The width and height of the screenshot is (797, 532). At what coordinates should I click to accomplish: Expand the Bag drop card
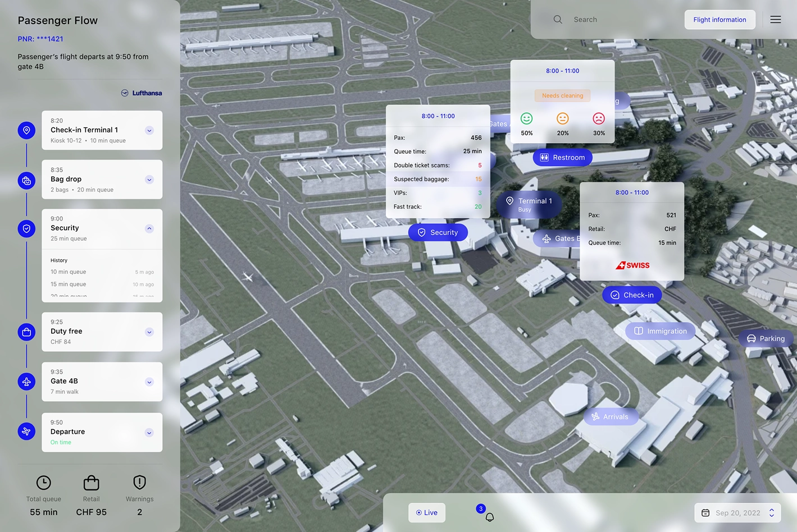pos(149,180)
